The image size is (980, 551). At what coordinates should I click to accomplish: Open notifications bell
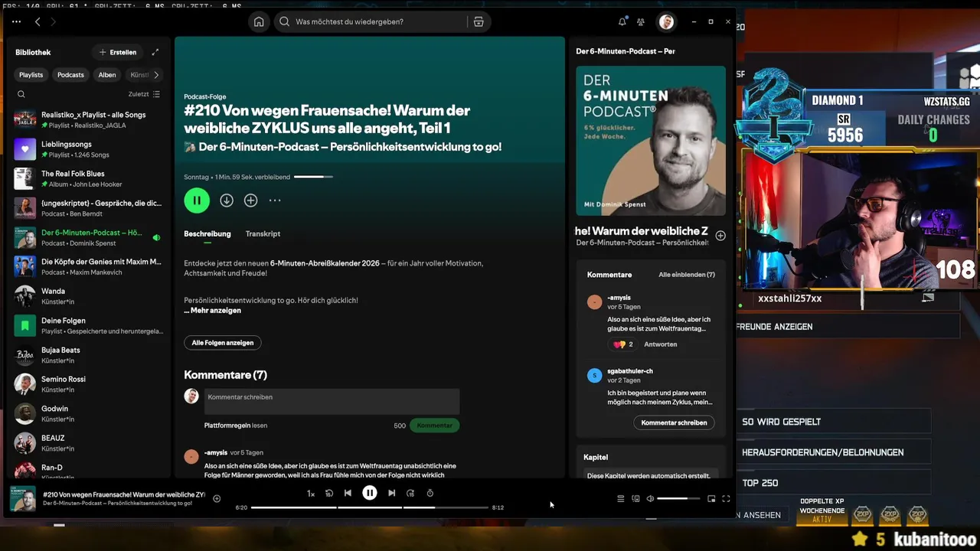click(622, 21)
